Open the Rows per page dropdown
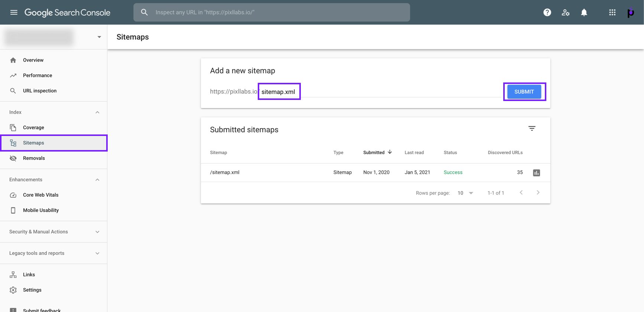This screenshot has height=312, width=644. [465, 193]
